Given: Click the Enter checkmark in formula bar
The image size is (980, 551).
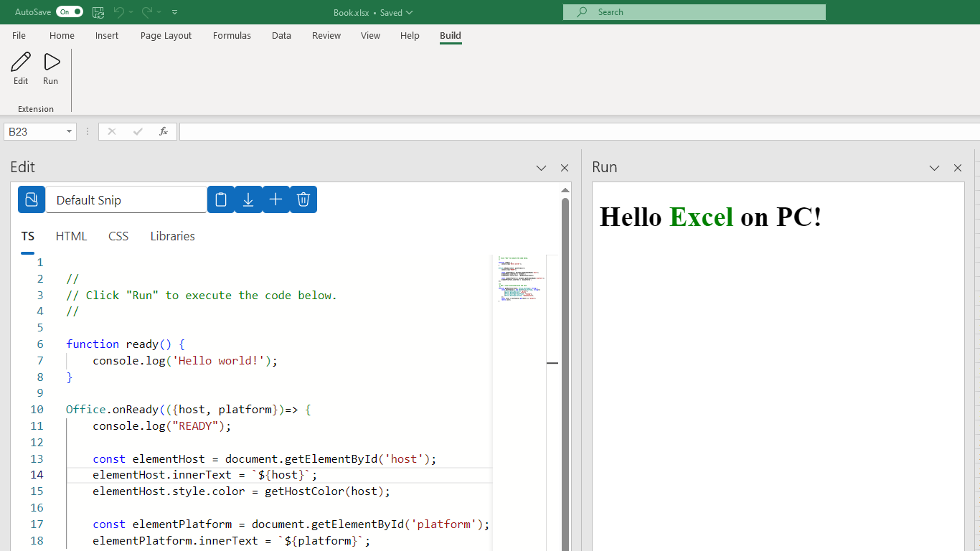Looking at the screenshot, I should pos(138,131).
